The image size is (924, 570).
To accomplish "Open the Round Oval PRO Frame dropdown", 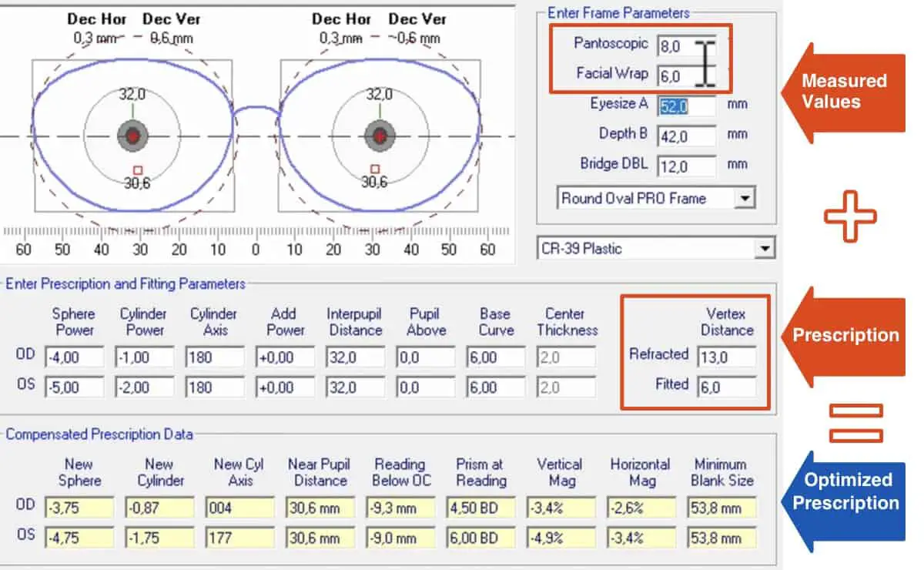I will pos(744,198).
